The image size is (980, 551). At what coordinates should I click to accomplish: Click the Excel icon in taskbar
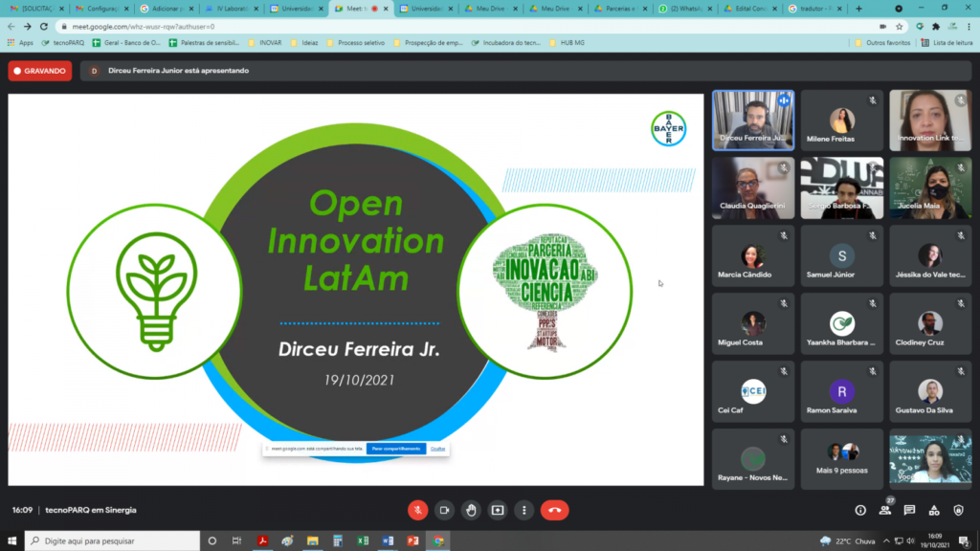(x=363, y=540)
